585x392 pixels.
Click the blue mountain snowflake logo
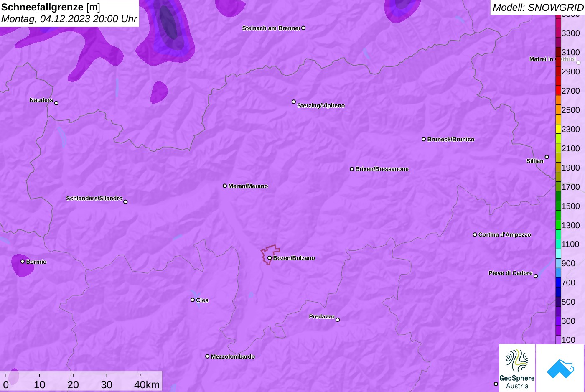[560, 368]
